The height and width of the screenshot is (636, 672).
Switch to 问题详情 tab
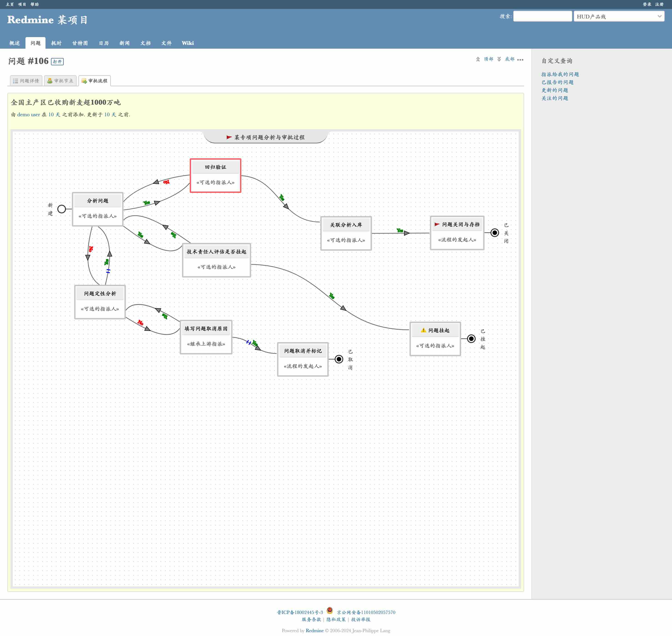coord(26,81)
